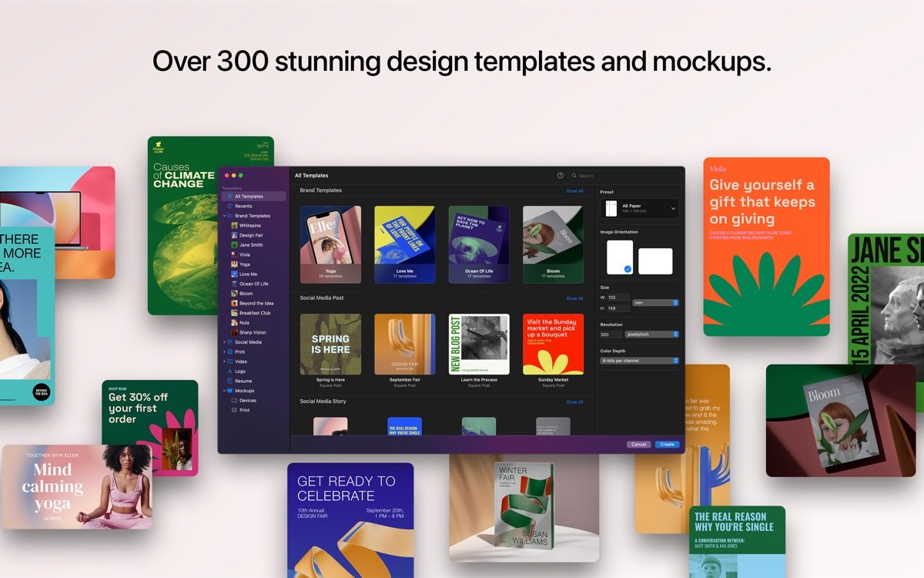Select Jane Smith in the sidebar

(x=250, y=245)
